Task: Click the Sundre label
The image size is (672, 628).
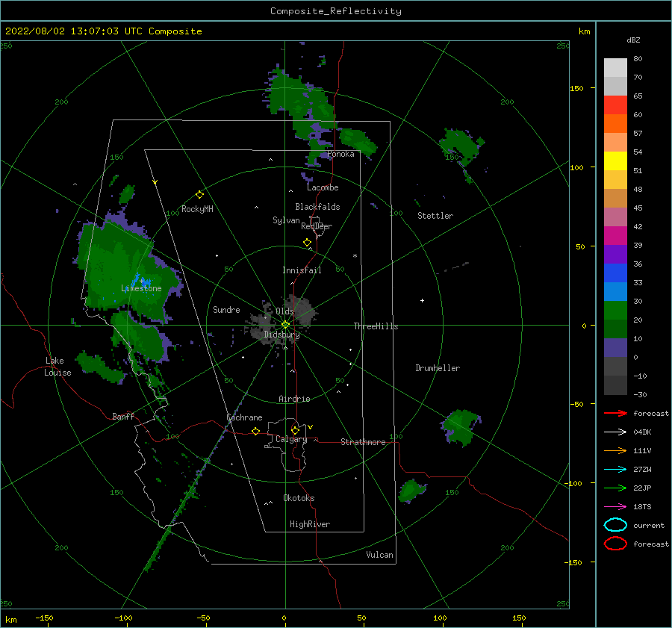Action: [226, 309]
